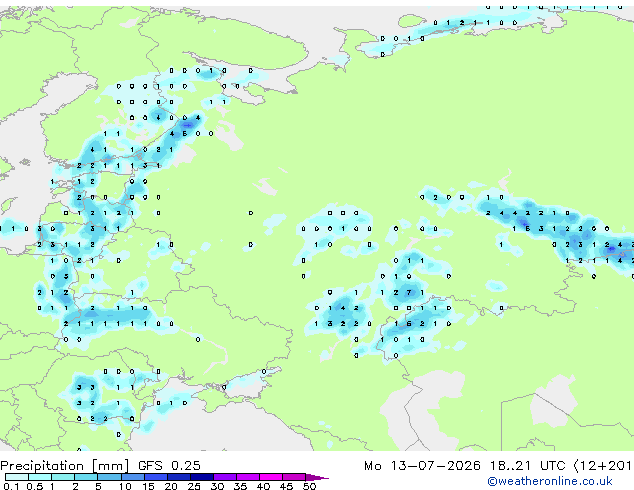Click the 0.5–1 mm legend color box
Viewport: 634px width, 490px height.
click(x=40, y=477)
